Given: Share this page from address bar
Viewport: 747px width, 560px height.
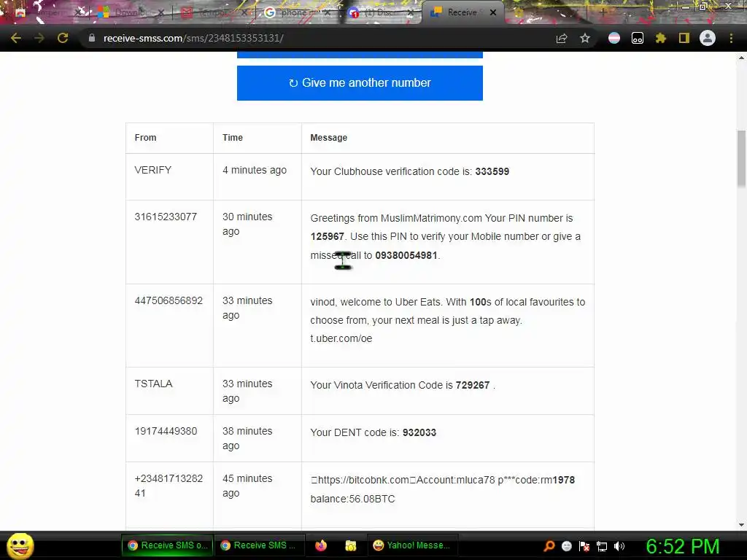Looking at the screenshot, I should point(562,39).
